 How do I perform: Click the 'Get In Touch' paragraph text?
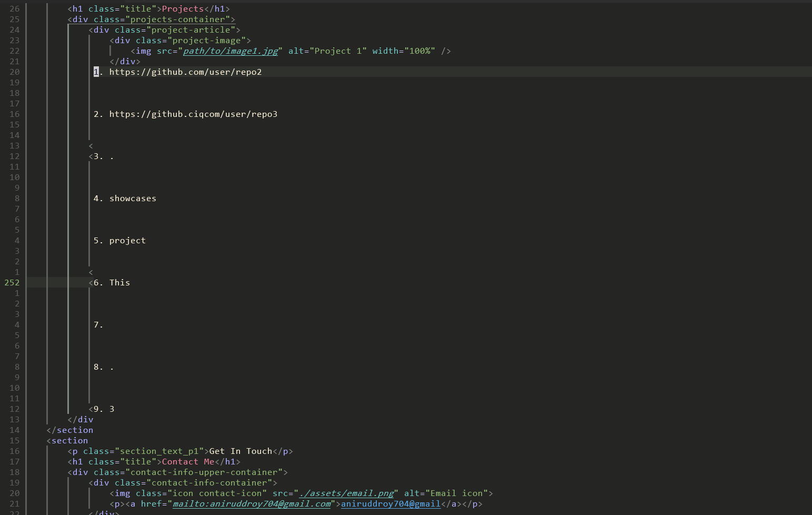[240, 451]
